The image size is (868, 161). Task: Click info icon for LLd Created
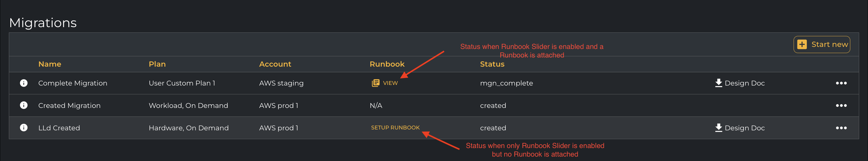[24, 128]
